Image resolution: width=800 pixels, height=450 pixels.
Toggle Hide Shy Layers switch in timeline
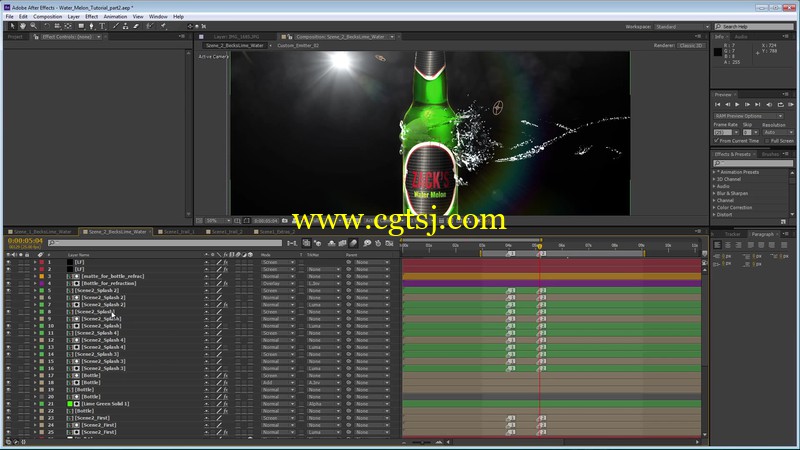(x=331, y=243)
